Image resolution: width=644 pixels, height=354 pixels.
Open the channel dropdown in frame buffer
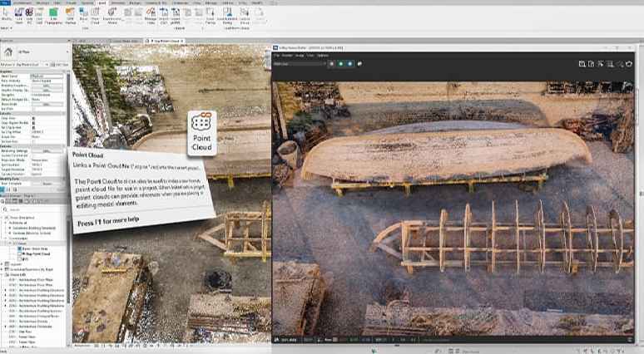pyautogui.click(x=300, y=63)
